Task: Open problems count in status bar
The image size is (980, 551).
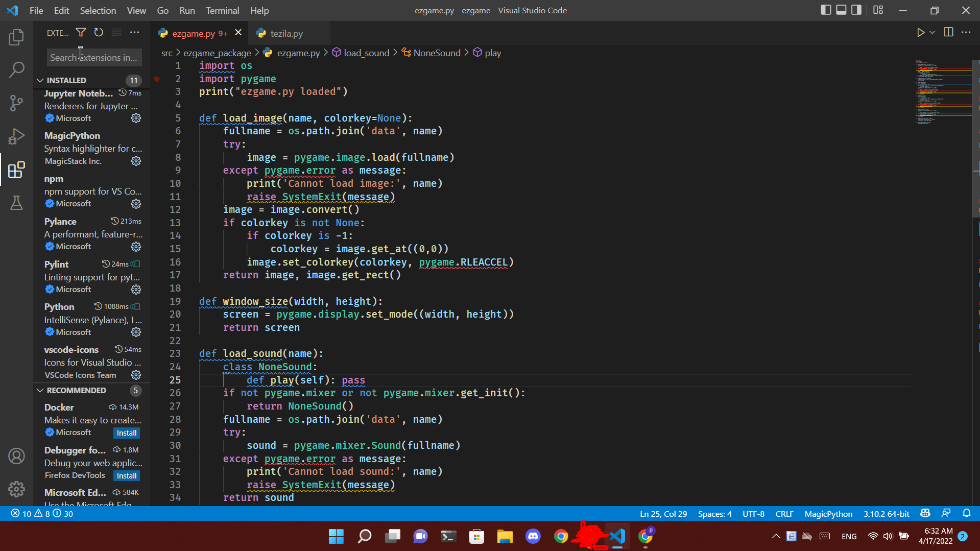Action: 42,514
